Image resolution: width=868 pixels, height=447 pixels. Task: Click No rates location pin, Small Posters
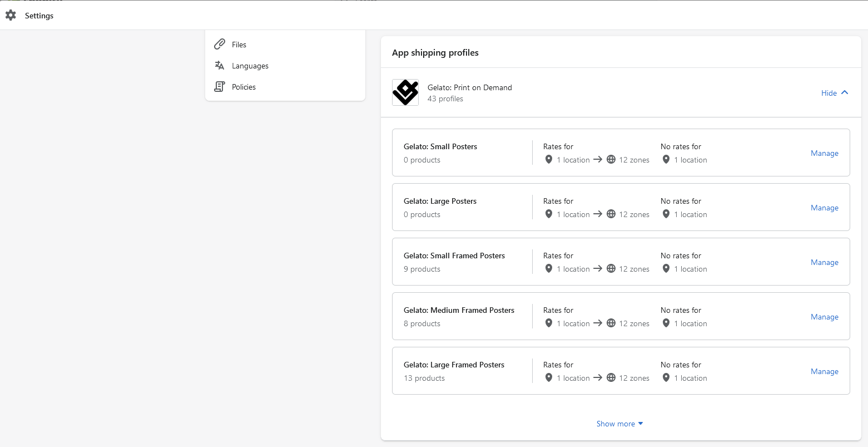tap(666, 160)
